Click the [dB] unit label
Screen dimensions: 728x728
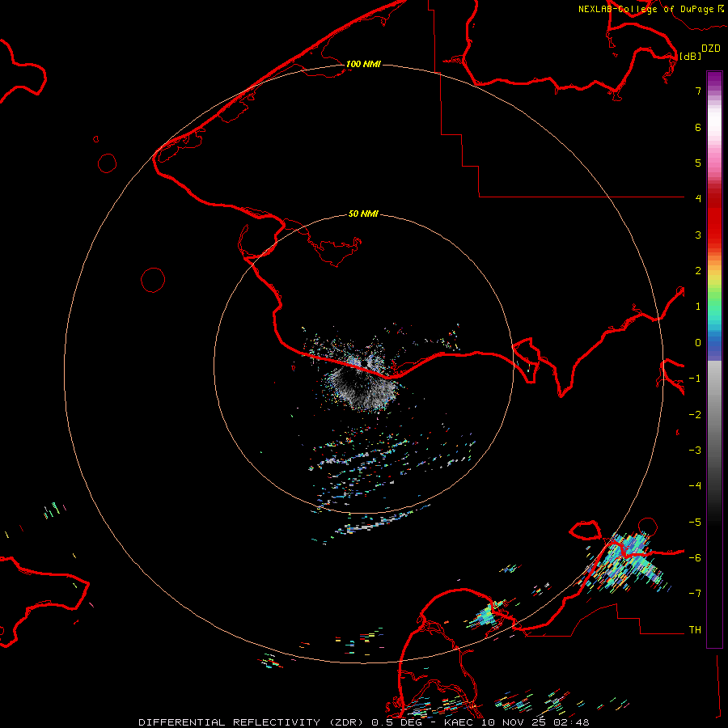691,56
